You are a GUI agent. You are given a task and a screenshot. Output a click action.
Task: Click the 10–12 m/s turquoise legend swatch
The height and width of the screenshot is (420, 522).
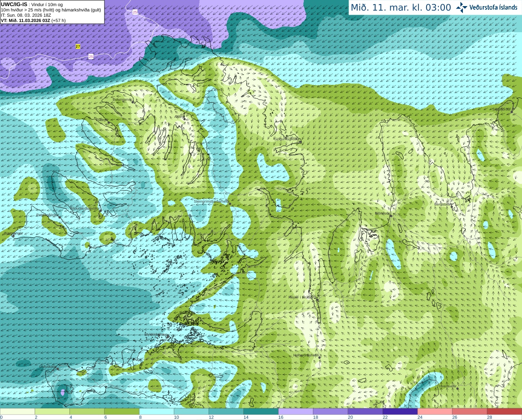(191, 411)
